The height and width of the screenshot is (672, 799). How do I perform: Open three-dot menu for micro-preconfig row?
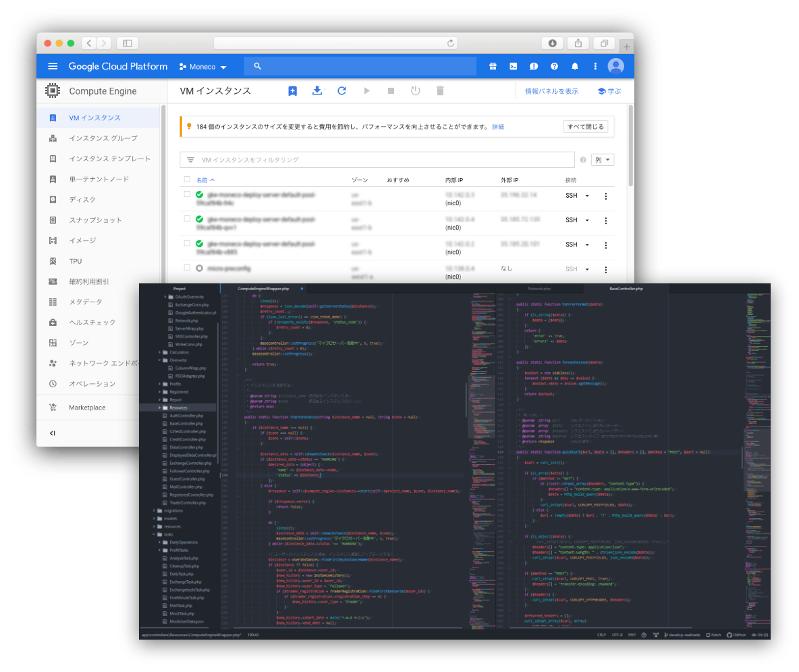pos(606,269)
